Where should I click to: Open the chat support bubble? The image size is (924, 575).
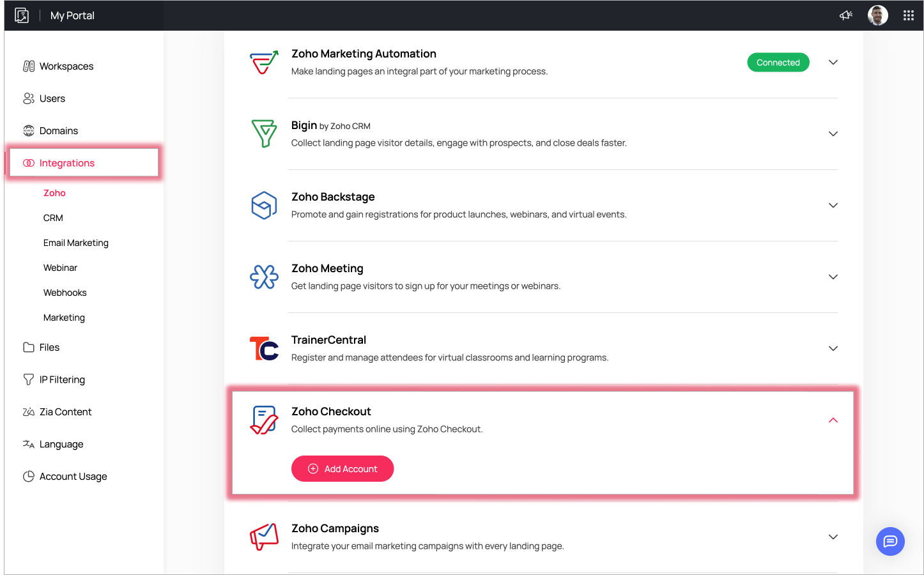point(890,542)
